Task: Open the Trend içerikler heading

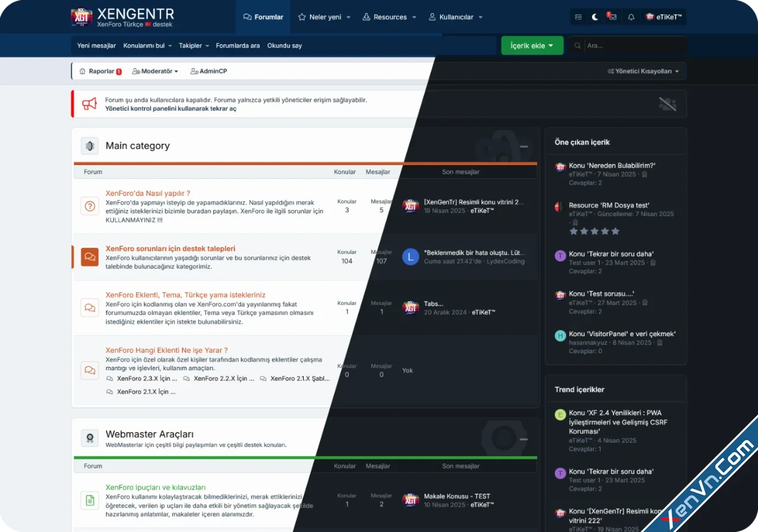Action: (x=579, y=389)
